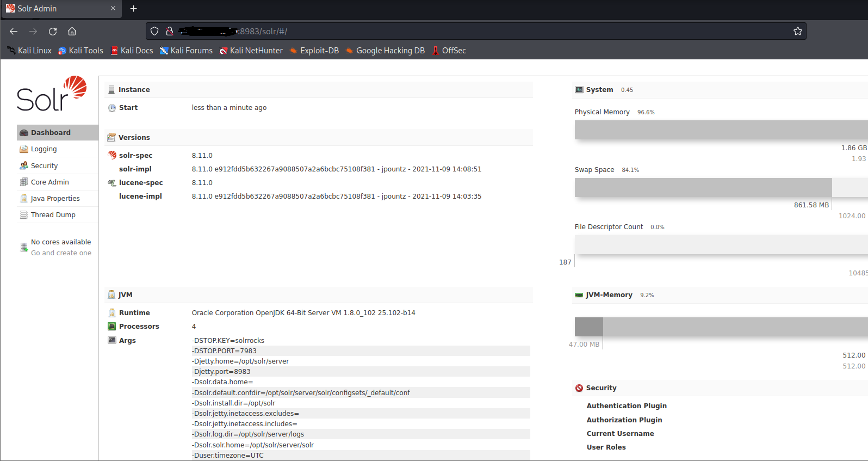Open the Kali Linux bookmark
Screen dimensions: 868x461
coord(29,51)
